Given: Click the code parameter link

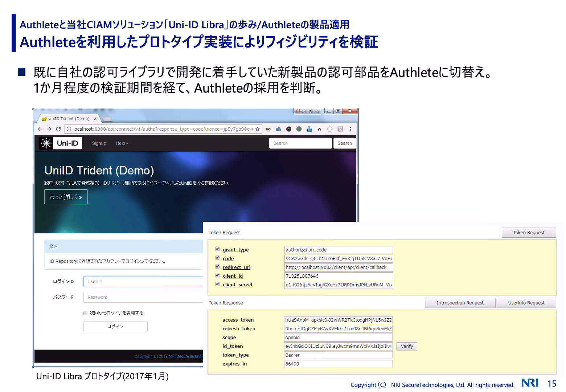Looking at the screenshot, I should coord(228,258).
